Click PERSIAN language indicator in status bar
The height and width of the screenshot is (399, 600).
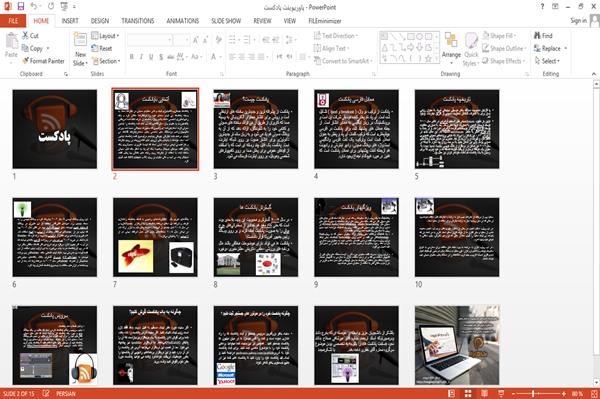click(66, 394)
